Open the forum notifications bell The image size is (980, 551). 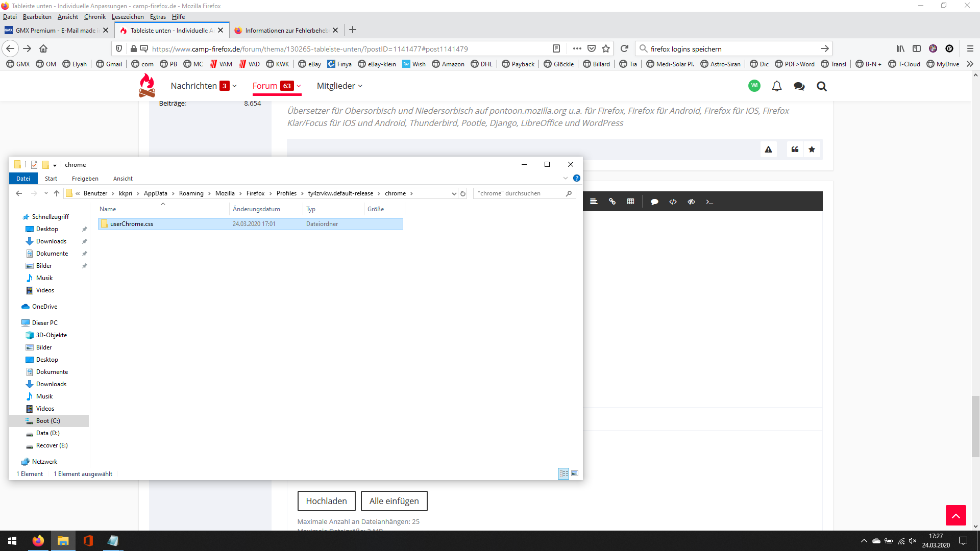pyautogui.click(x=776, y=86)
